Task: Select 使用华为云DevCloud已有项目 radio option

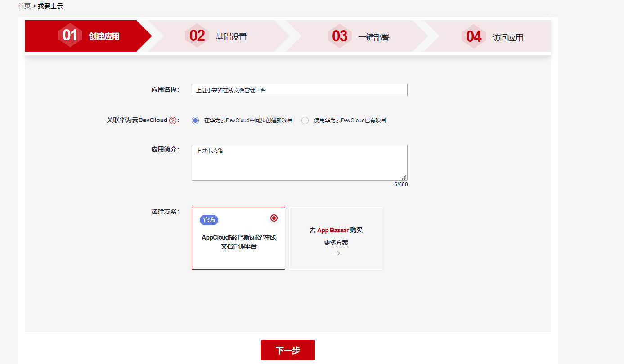Action: [x=305, y=120]
